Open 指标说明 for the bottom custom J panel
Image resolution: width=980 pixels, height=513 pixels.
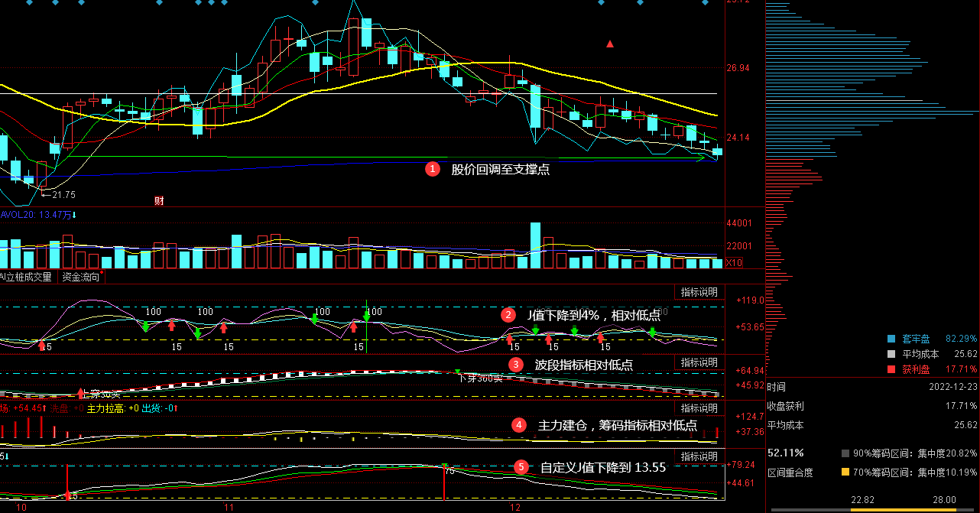tap(699, 456)
